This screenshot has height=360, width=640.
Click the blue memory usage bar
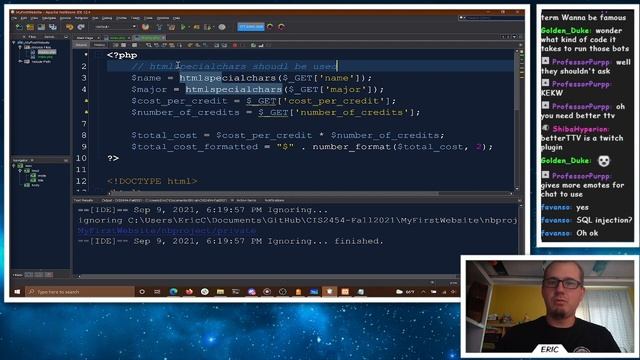pos(251,27)
